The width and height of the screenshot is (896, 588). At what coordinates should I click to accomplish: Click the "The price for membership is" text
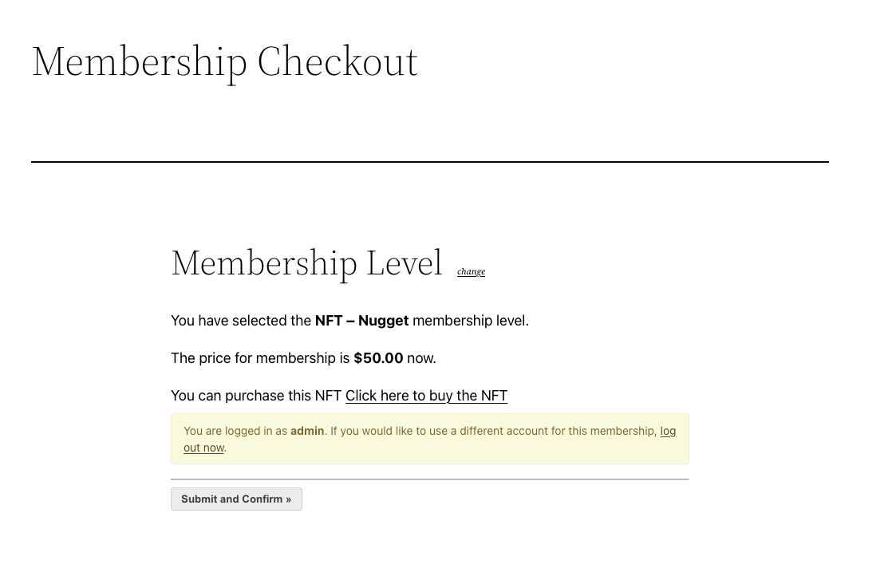260,358
